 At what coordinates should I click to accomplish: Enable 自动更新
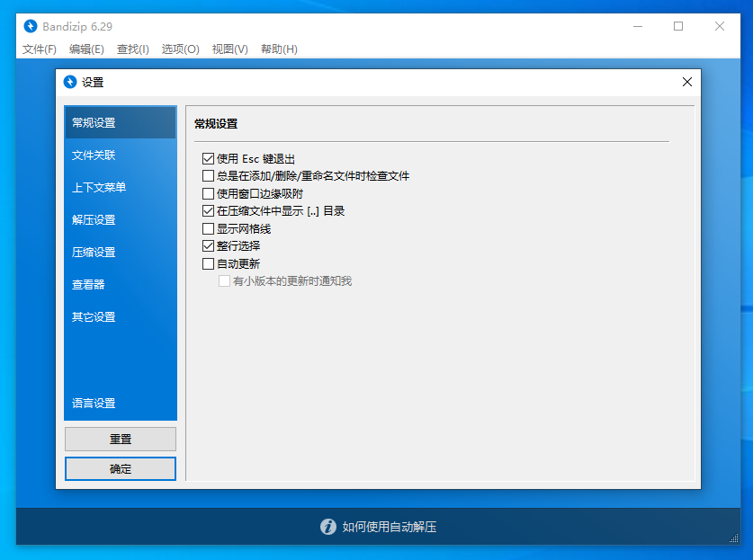206,263
